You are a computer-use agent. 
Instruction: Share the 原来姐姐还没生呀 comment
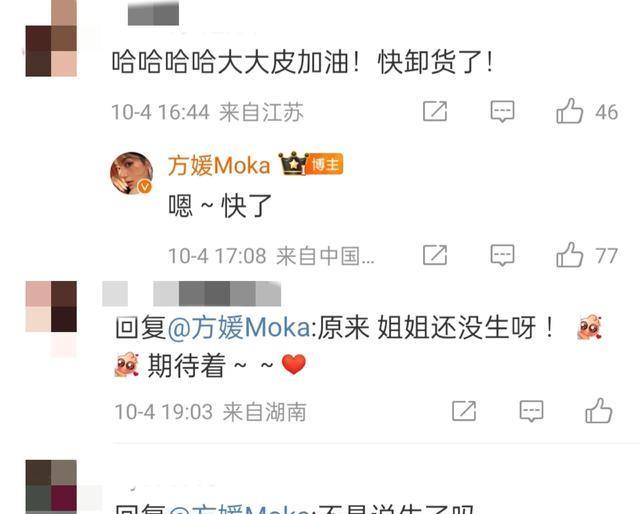pyautogui.click(x=464, y=411)
